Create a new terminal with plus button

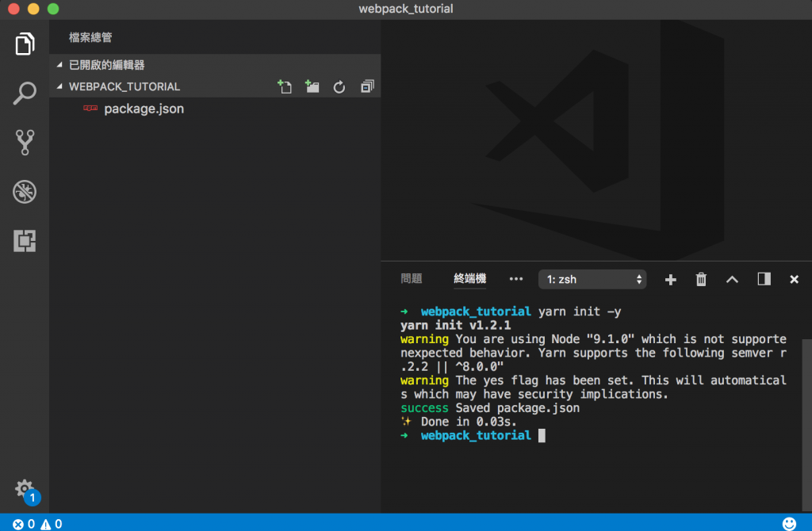(x=670, y=280)
